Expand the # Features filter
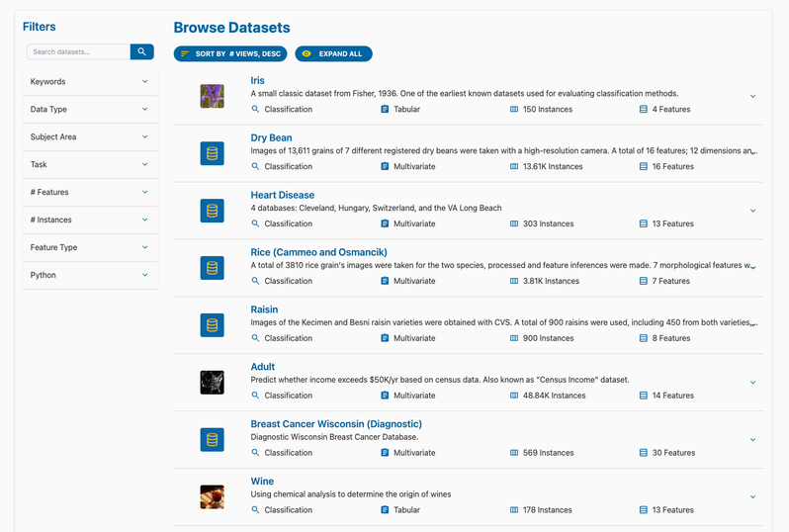Image resolution: width=789 pixels, height=532 pixels. [90, 192]
